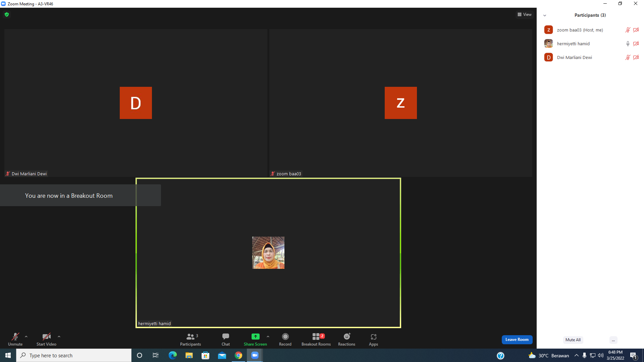
Task: Show hidden system tray icons
Action: pyautogui.click(x=577, y=355)
